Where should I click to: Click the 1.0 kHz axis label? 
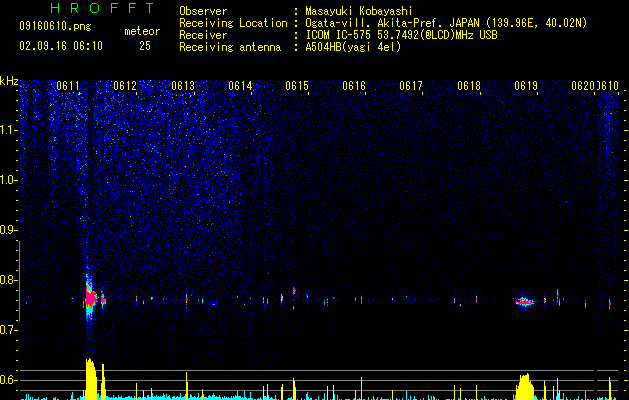pyautogui.click(x=9, y=180)
